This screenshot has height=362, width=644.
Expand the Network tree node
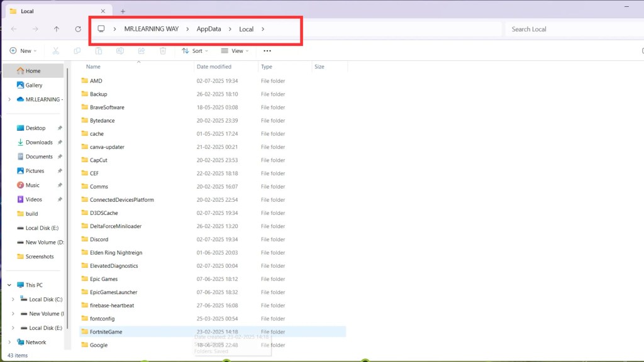(9, 342)
